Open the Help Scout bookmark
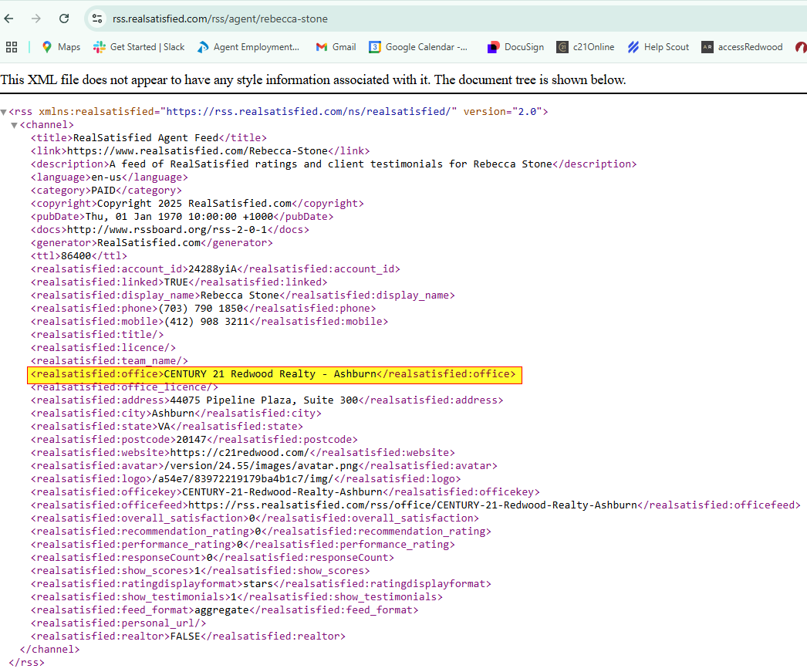The width and height of the screenshot is (807, 672). pyautogui.click(x=658, y=47)
